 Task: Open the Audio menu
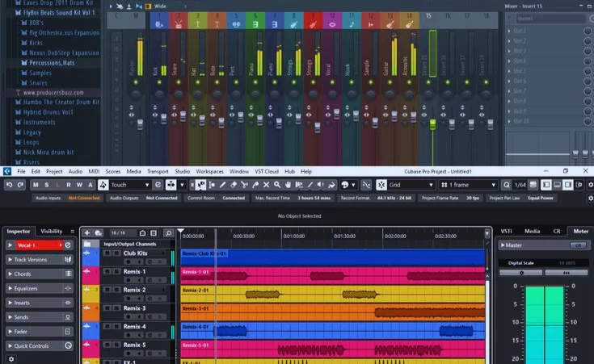[x=75, y=171]
